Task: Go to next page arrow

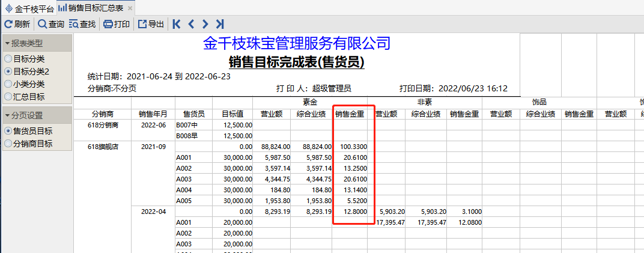Action: point(205,24)
